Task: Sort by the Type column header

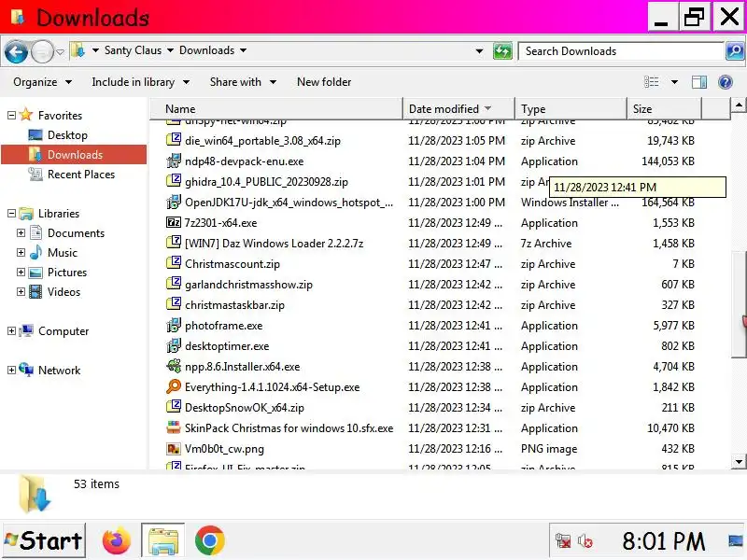Action: 571,109
